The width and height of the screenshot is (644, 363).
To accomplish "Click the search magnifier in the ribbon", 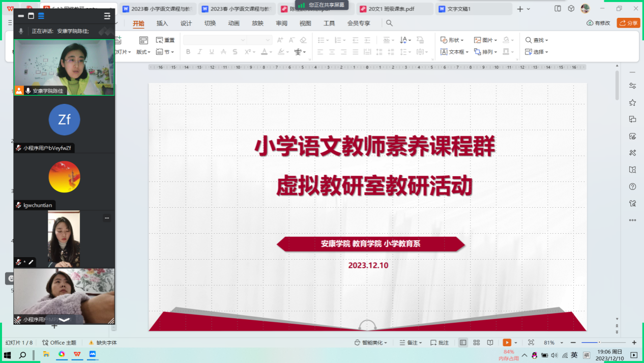I will (389, 23).
